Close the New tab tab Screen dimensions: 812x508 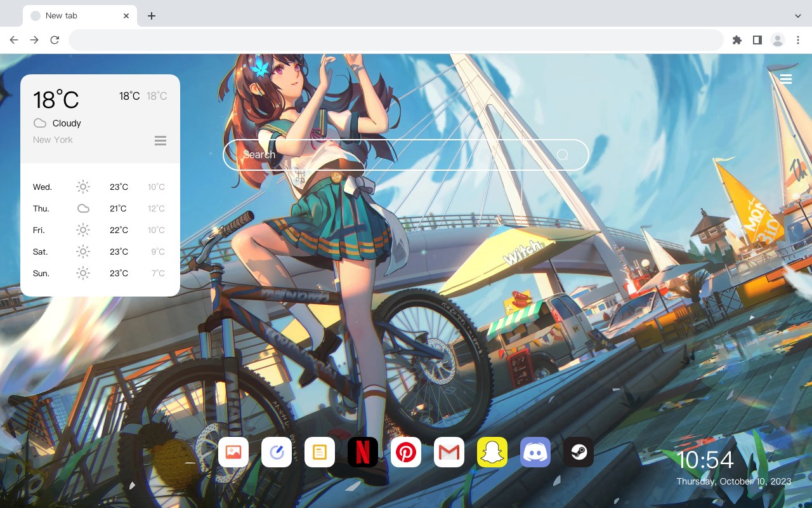pyautogui.click(x=126, y=16)
